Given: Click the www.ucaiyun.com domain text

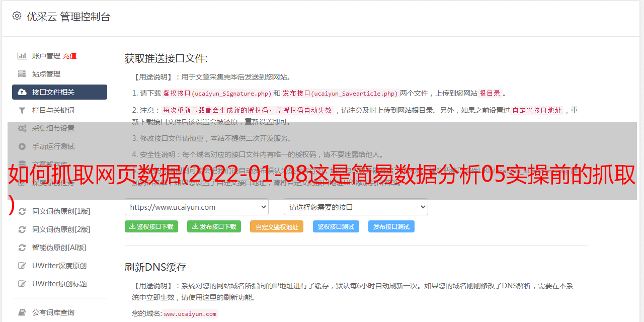Looking at the screenshot, I should pyautogui.click(x=190, y=313).
